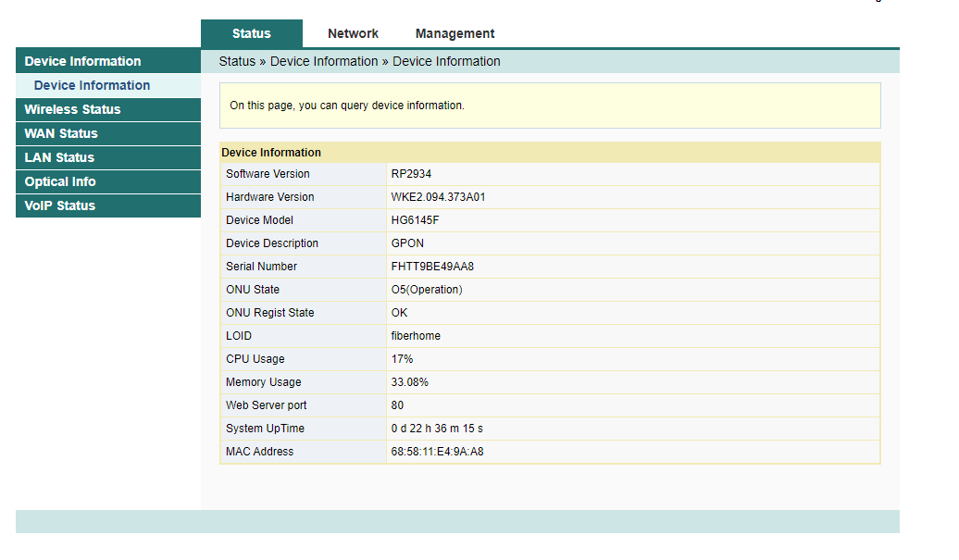Click the Software Version value RP2934
The height and width of the screenshot is (560, 959).
pos(411,174)
